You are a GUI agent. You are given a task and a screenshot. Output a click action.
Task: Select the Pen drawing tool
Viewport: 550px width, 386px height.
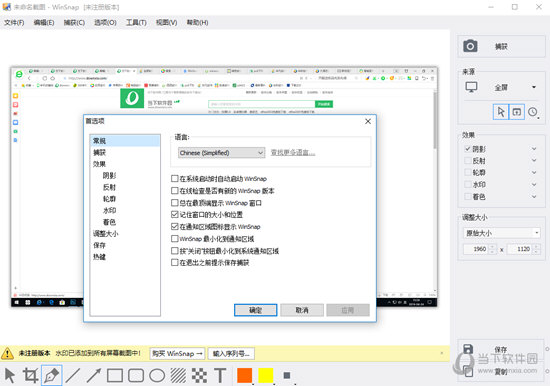(52, 375)
